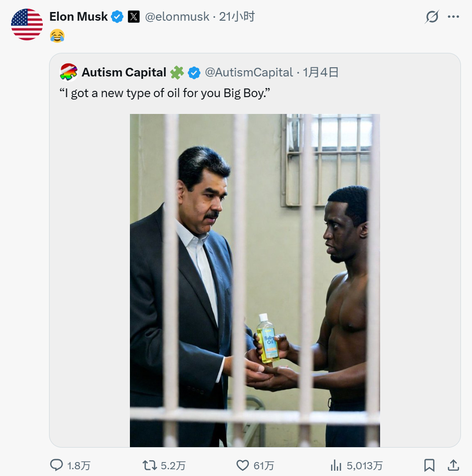Click the X affiliation badge beside Elon Musk

tap(134, 17)
